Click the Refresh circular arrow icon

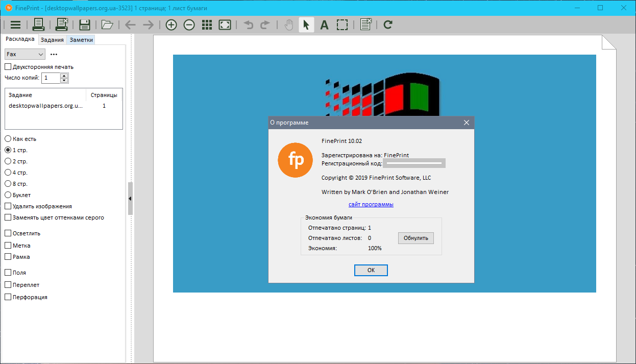[388, 25]
